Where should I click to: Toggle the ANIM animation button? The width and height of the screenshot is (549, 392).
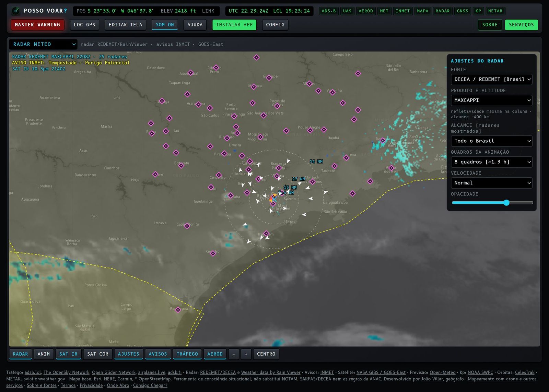(x=44, y=354)
